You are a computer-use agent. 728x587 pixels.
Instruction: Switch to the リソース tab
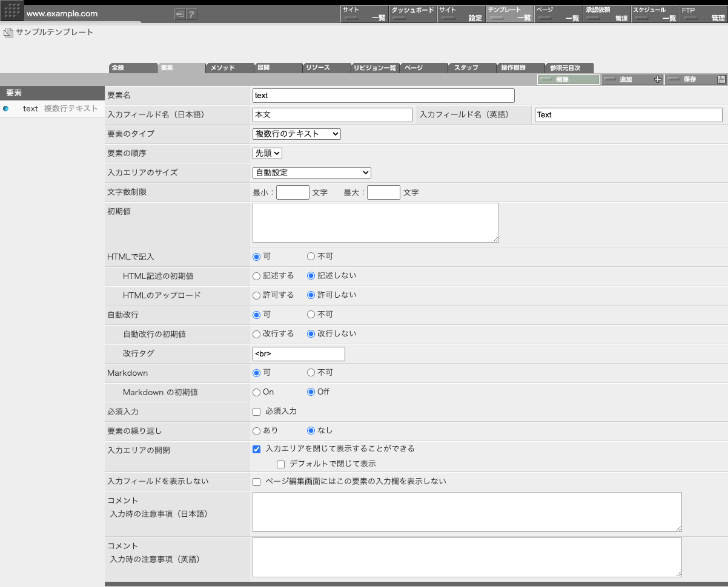[x=319, y=68]
